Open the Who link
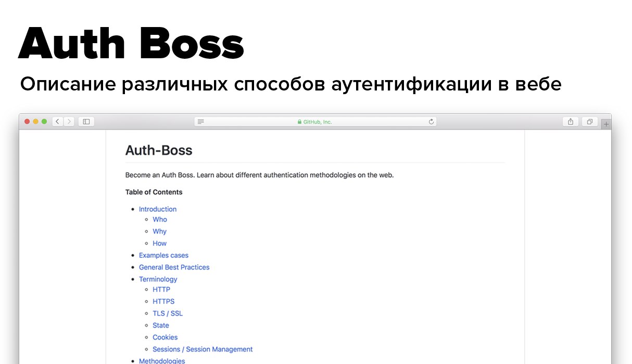The height and width of the screenshot is (364, 632). tap(160, 219)
